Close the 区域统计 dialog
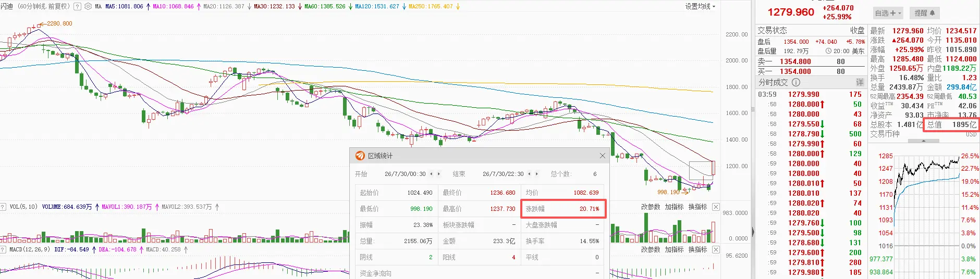Screen dimensions: 980x279 pos(603,156)
